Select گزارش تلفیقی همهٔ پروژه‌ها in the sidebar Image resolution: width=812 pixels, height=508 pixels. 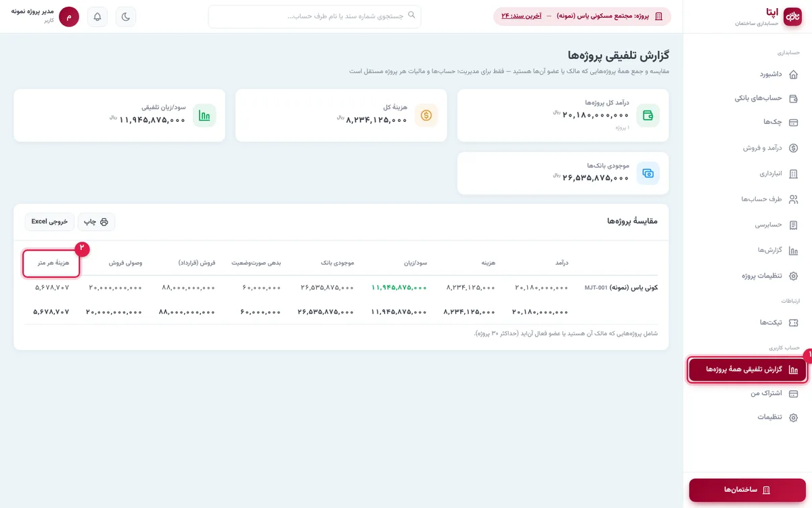748,370
